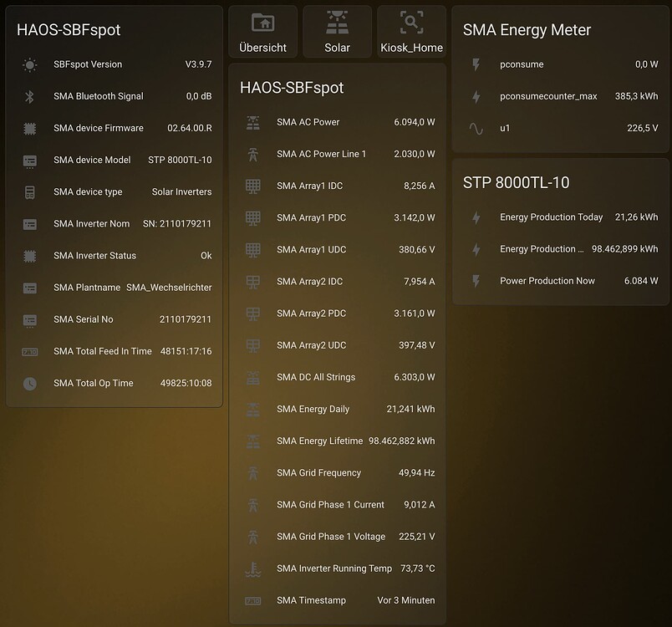Click the transmission tower icon for SMA Grid Frequency

252,473
